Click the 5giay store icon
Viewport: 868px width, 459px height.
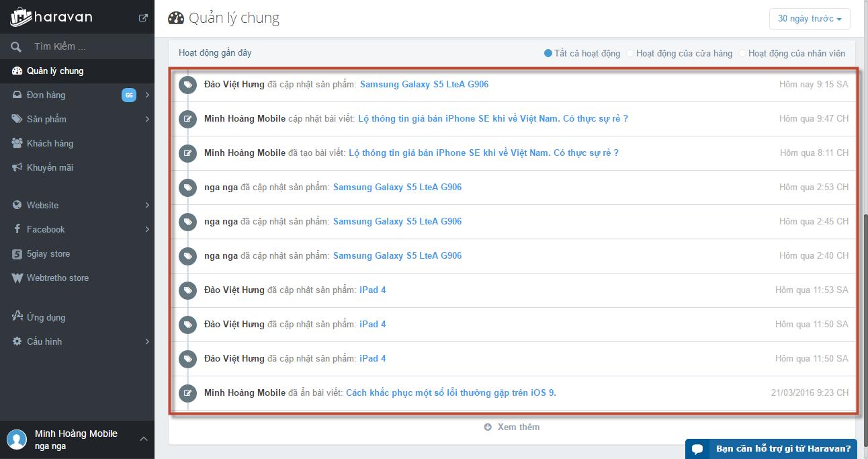tap(17, 253)
